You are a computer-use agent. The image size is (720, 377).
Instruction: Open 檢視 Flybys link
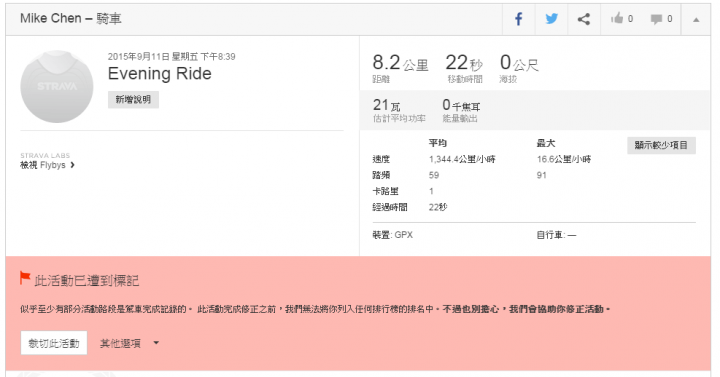[47, 165]
